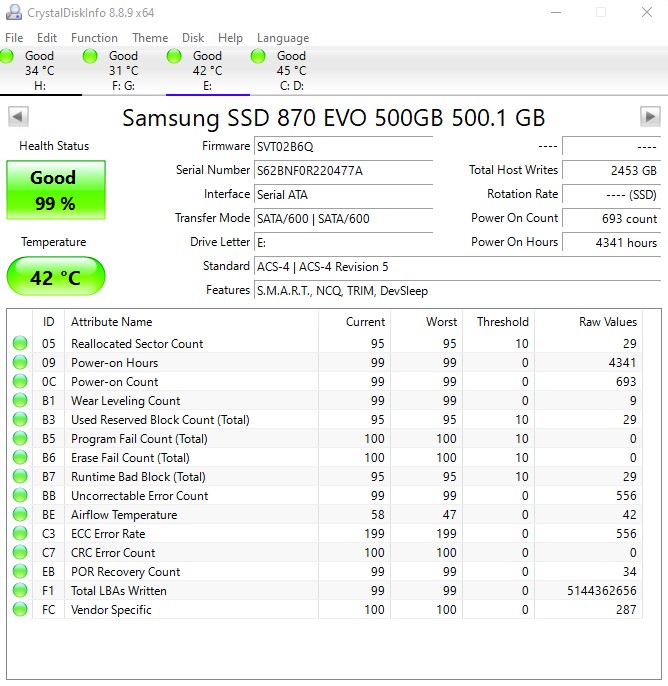This screenshot has width=668, height=686.
Task: Open the Theme menu
Action: 150,38
